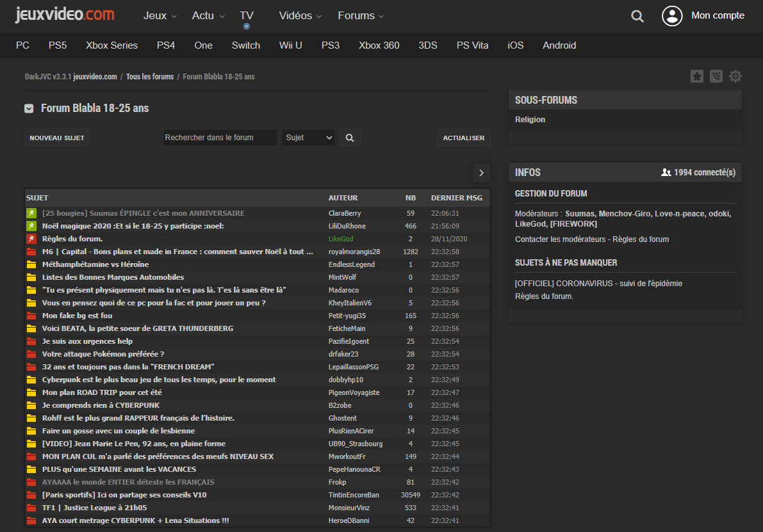Image resolution: width=763 pixels, height=532 pixels.
Task: Go to next page of topics arrow
Action: (481, 172)
